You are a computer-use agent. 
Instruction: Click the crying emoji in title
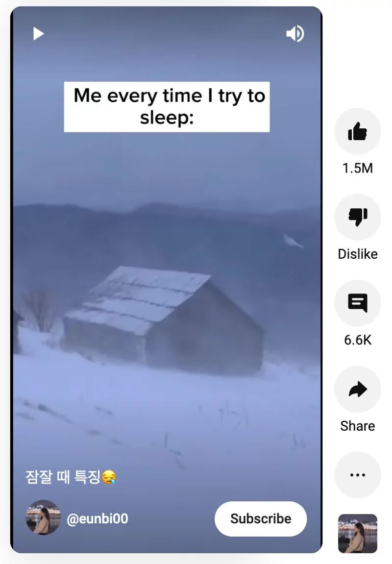(109, 477)
